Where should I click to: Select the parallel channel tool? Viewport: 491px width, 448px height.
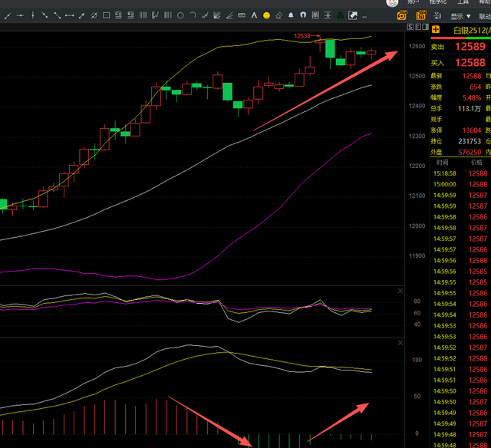tap(94, 15)
